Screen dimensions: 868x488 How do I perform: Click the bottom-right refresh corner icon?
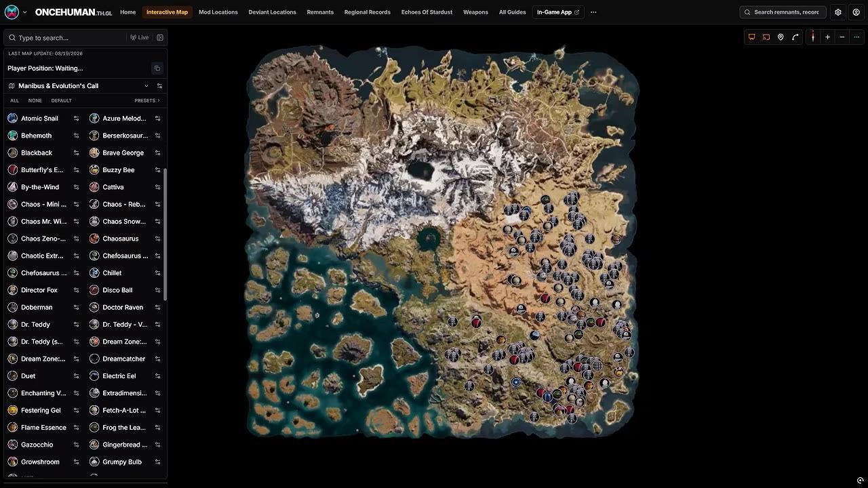(860, 481)
